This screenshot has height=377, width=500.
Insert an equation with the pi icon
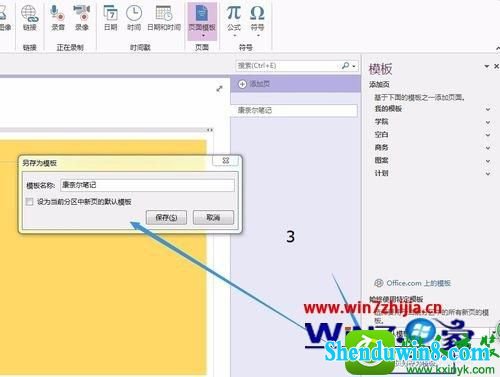point(234,17)
